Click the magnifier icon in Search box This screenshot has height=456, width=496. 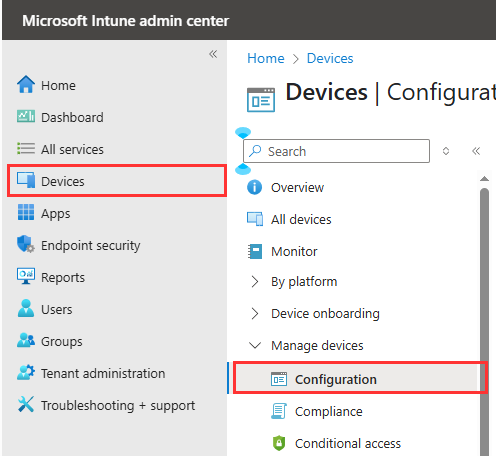coord(255,151)
